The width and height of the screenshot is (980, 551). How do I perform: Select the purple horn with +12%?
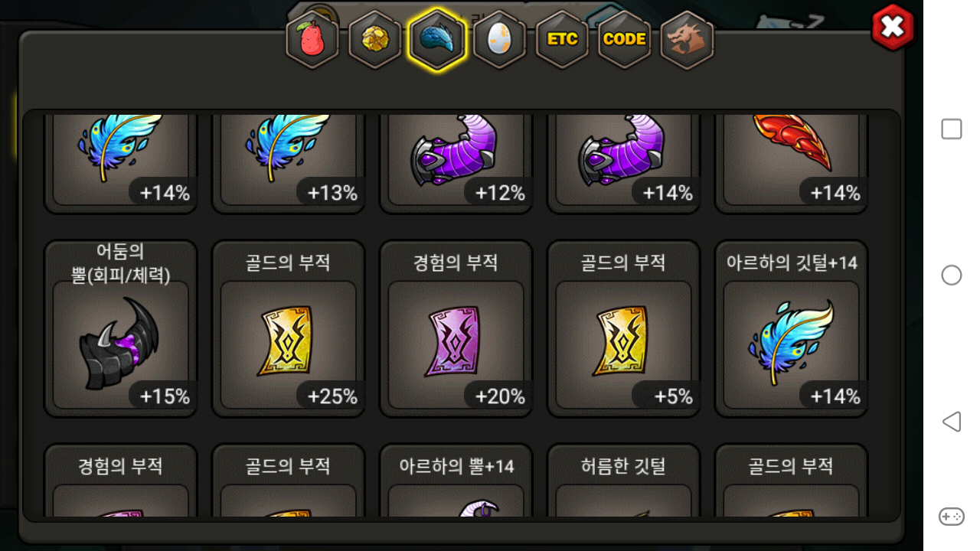click(456, 164)
